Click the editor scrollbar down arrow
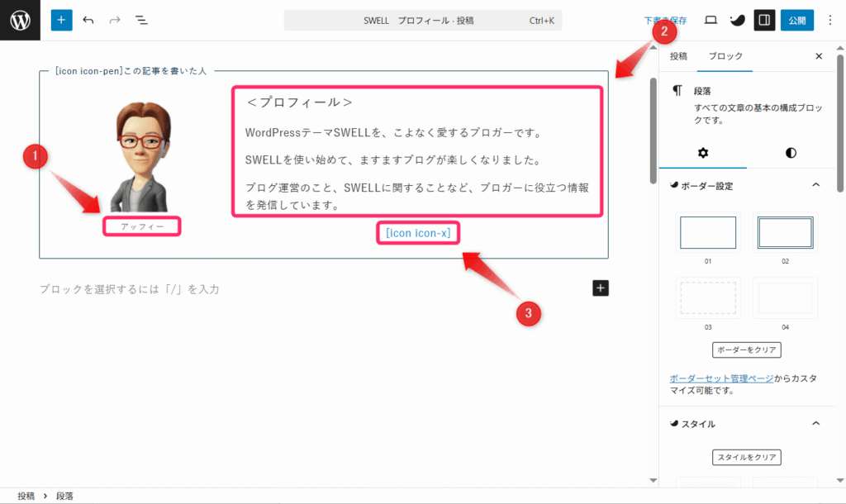This screenshot has width=846, height=504. (654, 480)
